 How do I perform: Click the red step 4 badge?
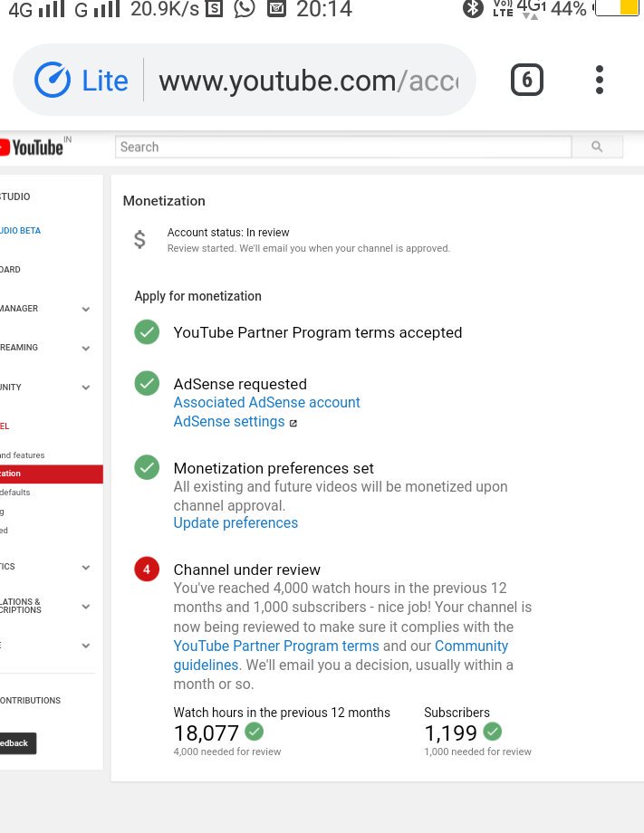click(x=147, y=570)
